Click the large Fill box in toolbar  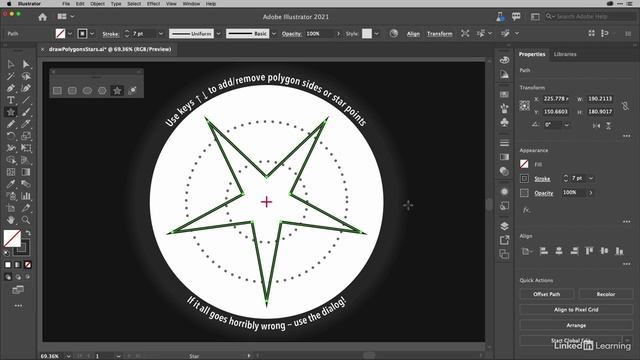[12, 238]
